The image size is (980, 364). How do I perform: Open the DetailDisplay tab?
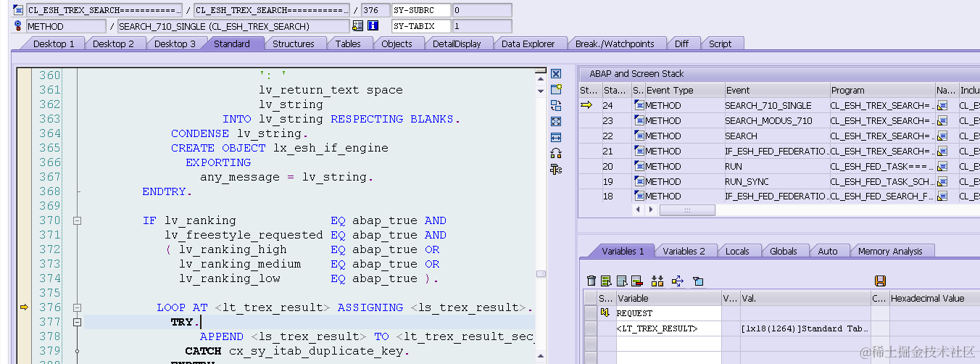pyautogui.click(x=457, y=44)
